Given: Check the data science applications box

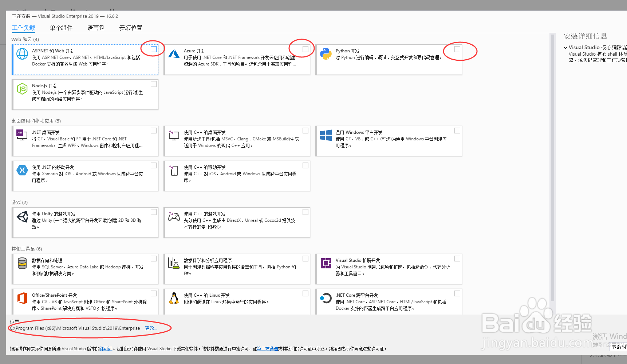Looking at the screenshot, I should (305, 259).
